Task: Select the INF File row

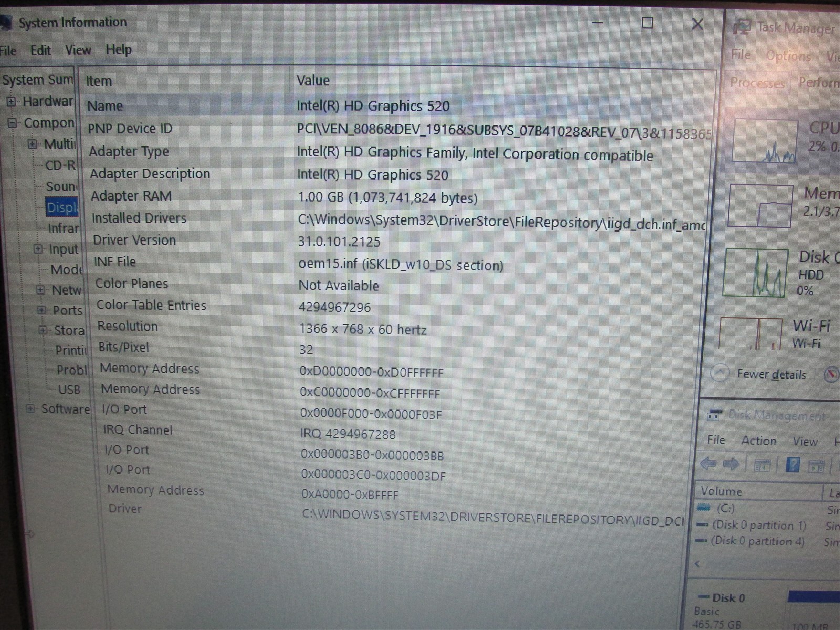Action: click(x=399, y=263)
